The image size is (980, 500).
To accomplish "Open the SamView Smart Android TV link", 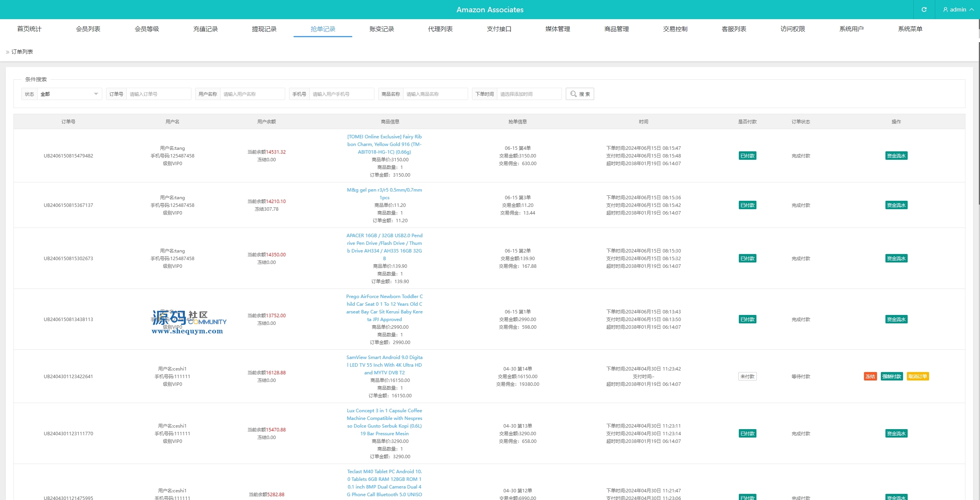I will pos(384,365).
